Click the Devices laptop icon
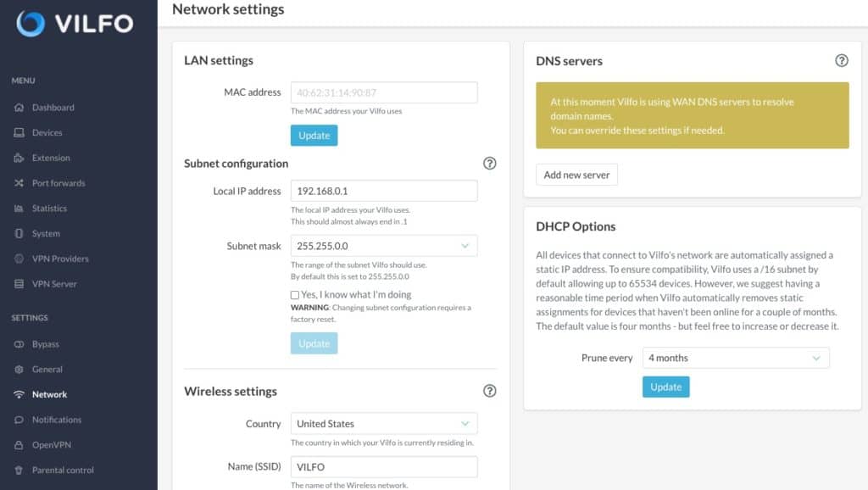The width and height of the screenshot is (868, 490). point(19,133)
